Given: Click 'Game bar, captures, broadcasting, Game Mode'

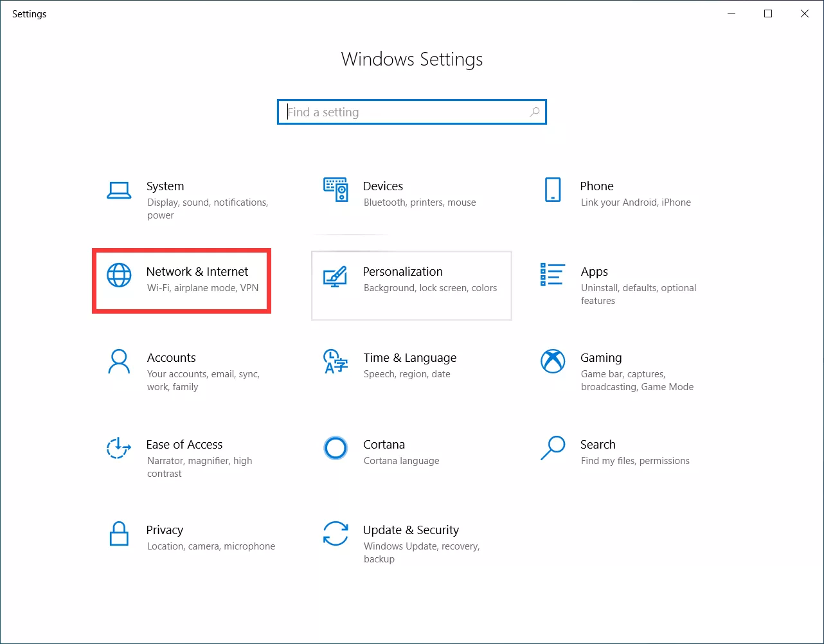Looking at the screenshot, I should (x=638, y=380).
